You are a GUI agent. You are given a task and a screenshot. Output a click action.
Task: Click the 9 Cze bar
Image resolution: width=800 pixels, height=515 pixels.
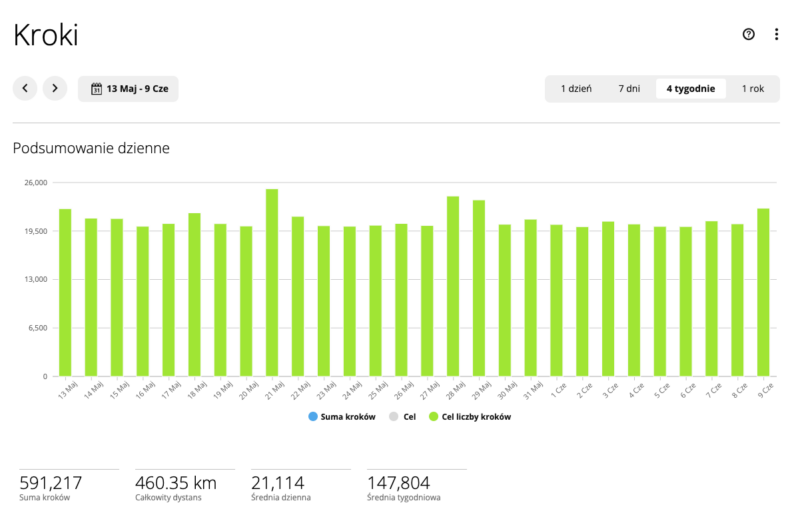763,292
